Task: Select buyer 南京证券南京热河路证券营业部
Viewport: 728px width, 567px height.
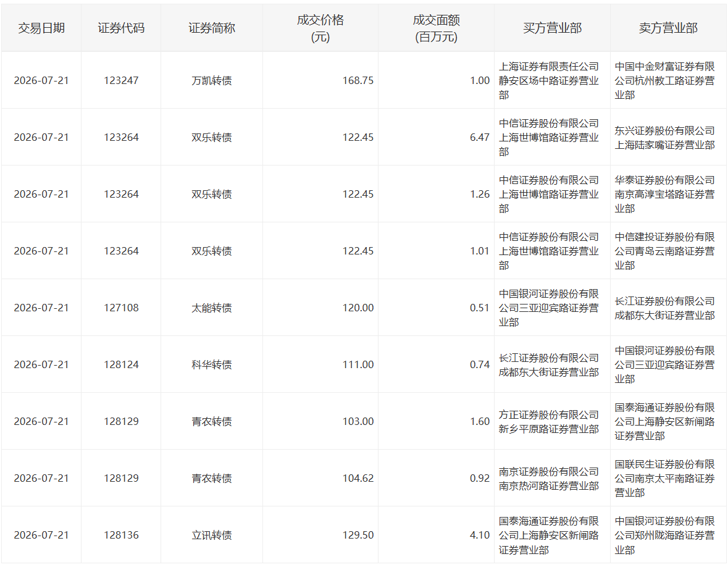Action: pos(549,478)
